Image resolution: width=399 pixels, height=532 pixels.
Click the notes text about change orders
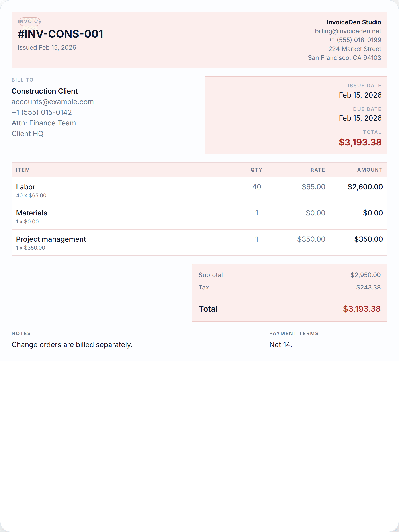72,345
